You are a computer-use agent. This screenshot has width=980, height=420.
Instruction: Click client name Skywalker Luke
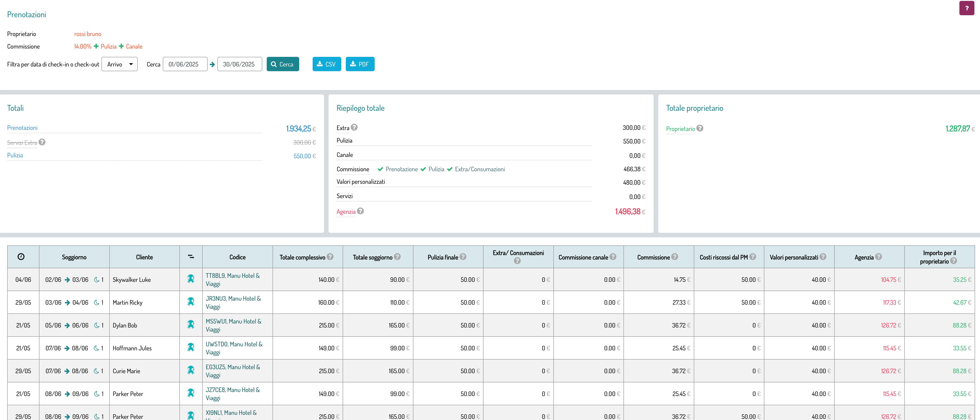coord(132,280)
